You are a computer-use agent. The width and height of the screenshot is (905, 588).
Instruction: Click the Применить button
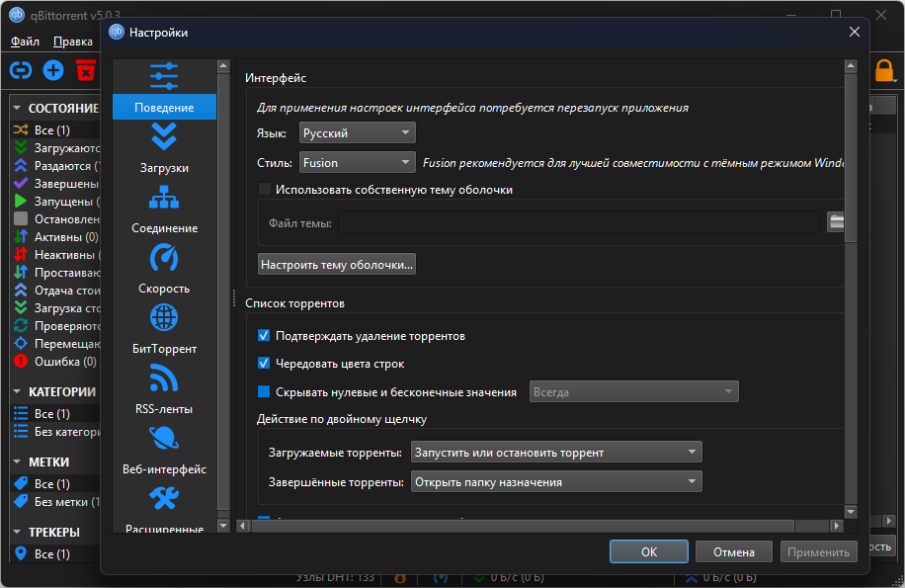818,551
